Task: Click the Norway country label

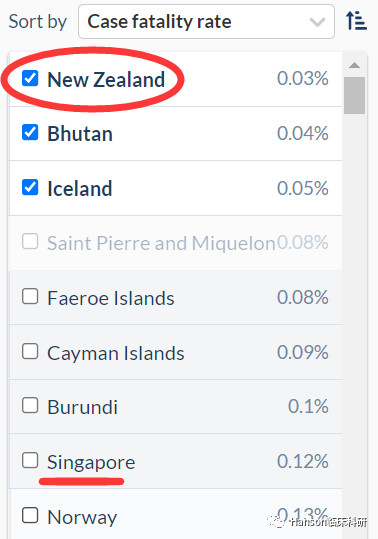Action: pos(82,517)
